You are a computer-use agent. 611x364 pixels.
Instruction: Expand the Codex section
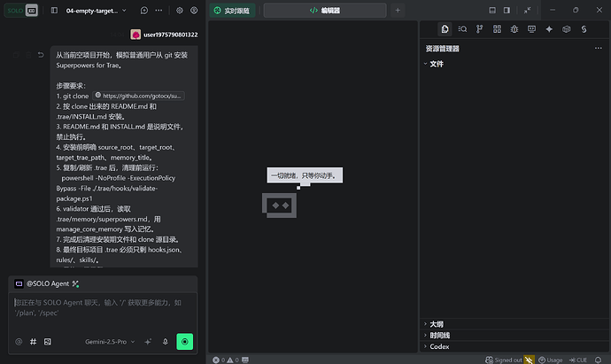click(514, 346)
